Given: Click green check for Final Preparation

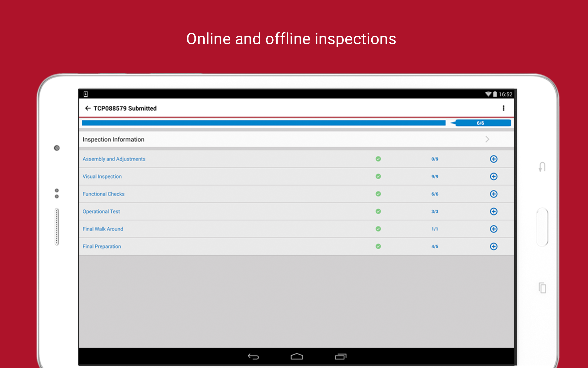Looking at the screenshot, I should pyautogui.click(x=378, y=247).
